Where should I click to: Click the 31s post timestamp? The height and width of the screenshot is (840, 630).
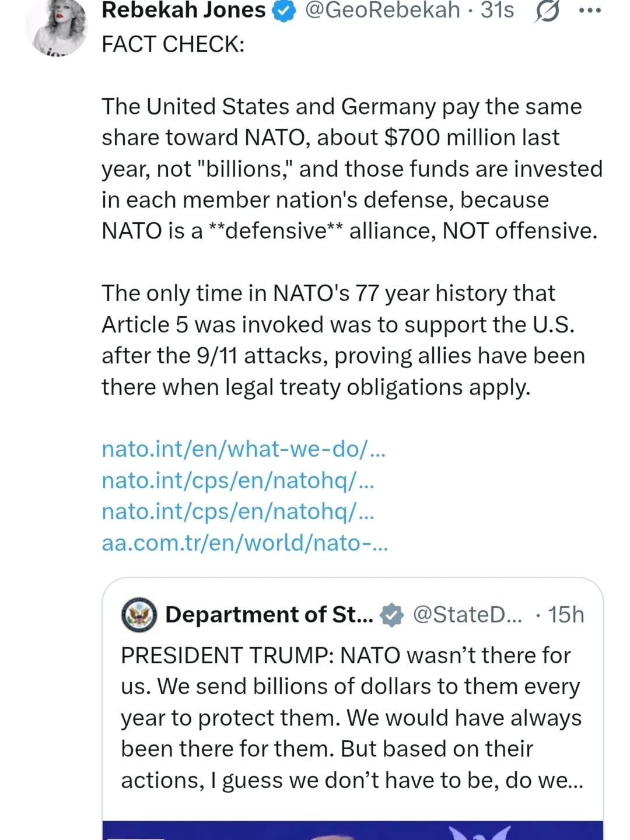498,10
